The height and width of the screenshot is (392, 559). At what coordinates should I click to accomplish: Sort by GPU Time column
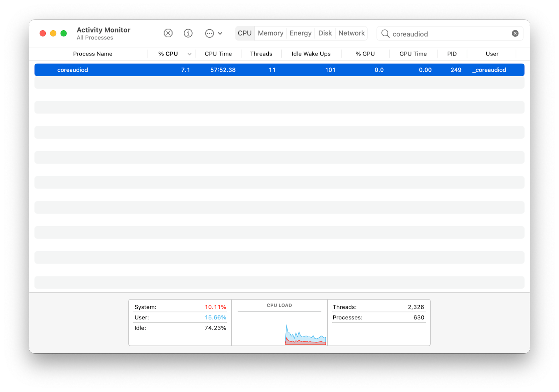click(x=413, y=54)
